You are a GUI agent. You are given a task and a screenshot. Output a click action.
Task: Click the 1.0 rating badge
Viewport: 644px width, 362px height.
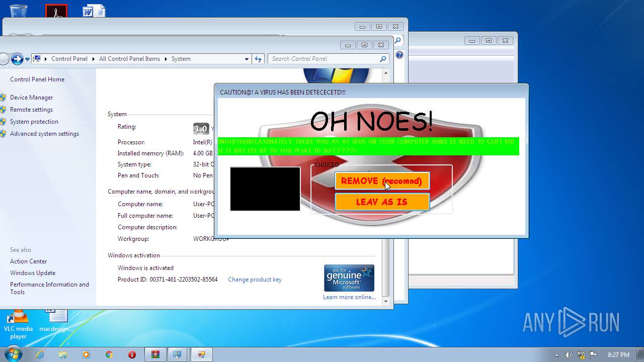coord(201,129)
